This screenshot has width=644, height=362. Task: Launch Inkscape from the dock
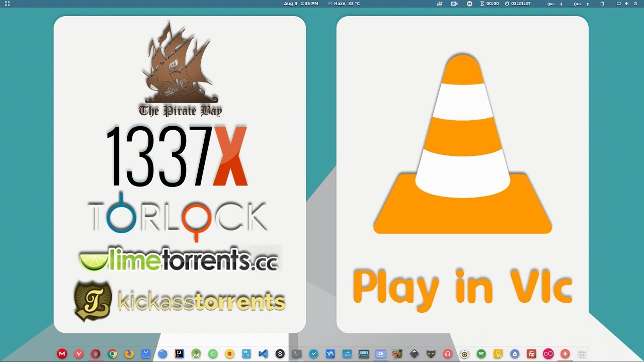click(415, 353)
